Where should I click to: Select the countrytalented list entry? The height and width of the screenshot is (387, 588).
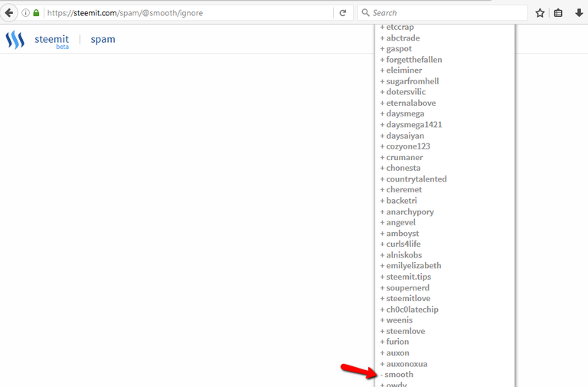click(413, 179)
